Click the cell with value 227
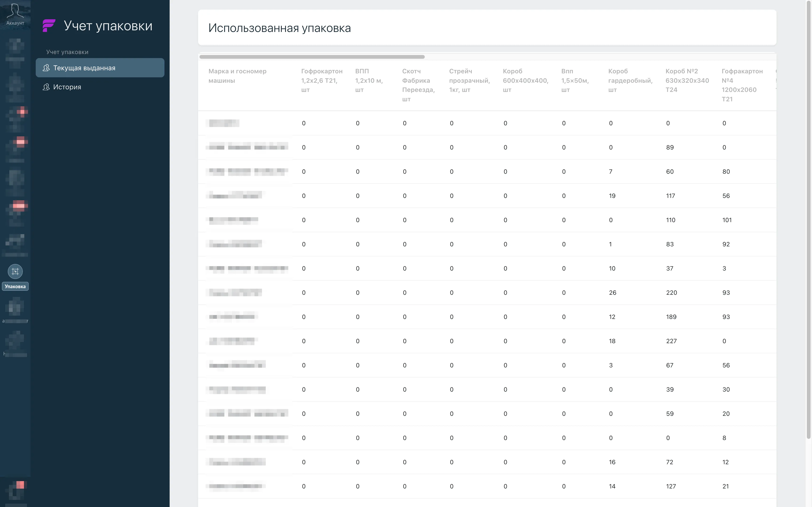This screenshot has width=812, height=507. point(671,341)
